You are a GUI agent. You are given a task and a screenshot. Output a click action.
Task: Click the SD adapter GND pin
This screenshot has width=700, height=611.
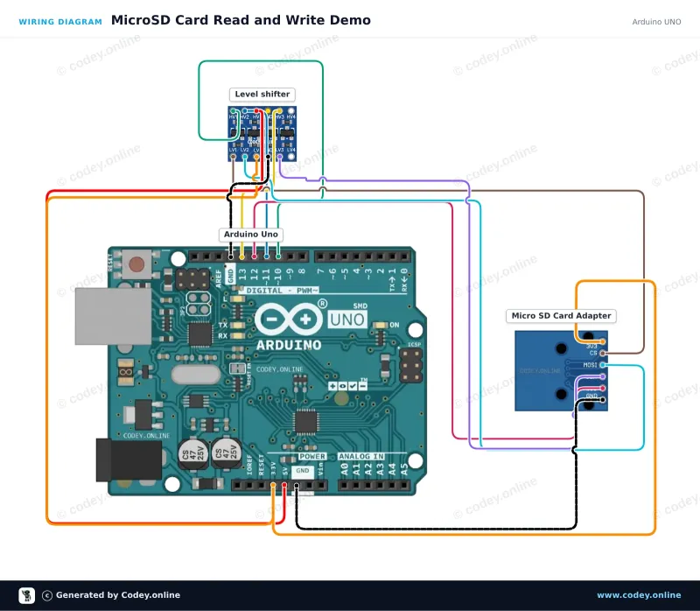pos(603,400)
